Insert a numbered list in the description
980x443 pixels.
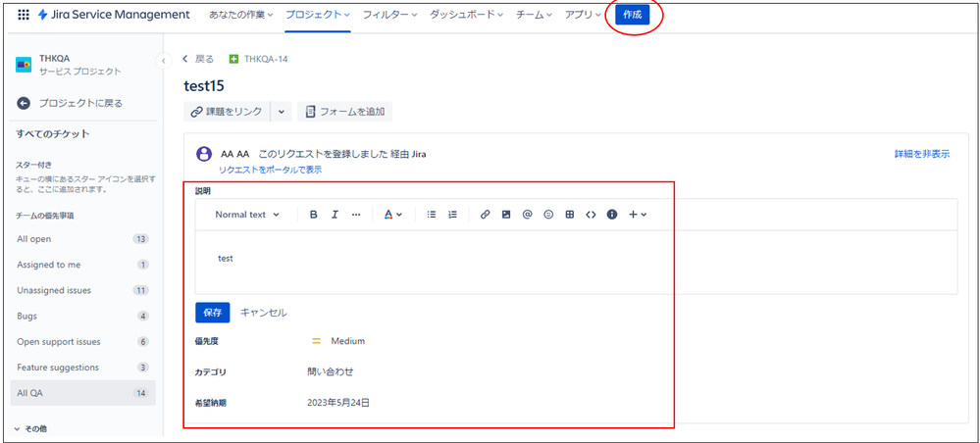(453, 215)
